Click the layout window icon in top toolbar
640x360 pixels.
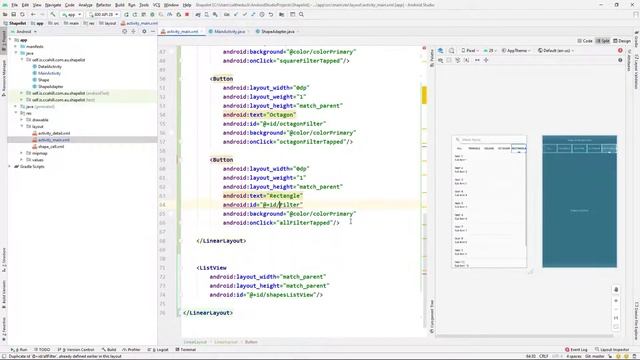click(293, 14)
